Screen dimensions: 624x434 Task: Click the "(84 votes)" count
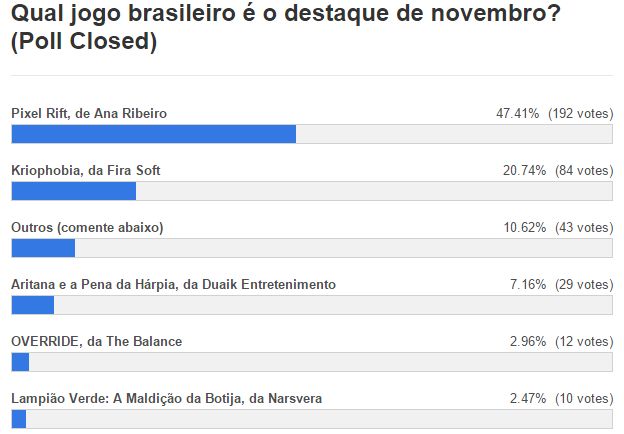tap(583, 171)
